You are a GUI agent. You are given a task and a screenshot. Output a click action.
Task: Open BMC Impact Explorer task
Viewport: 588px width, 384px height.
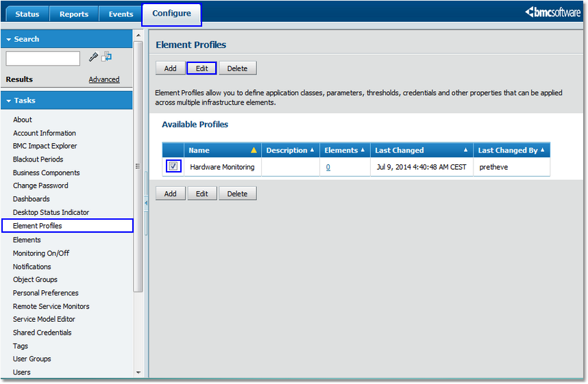[x=45, y=146]
